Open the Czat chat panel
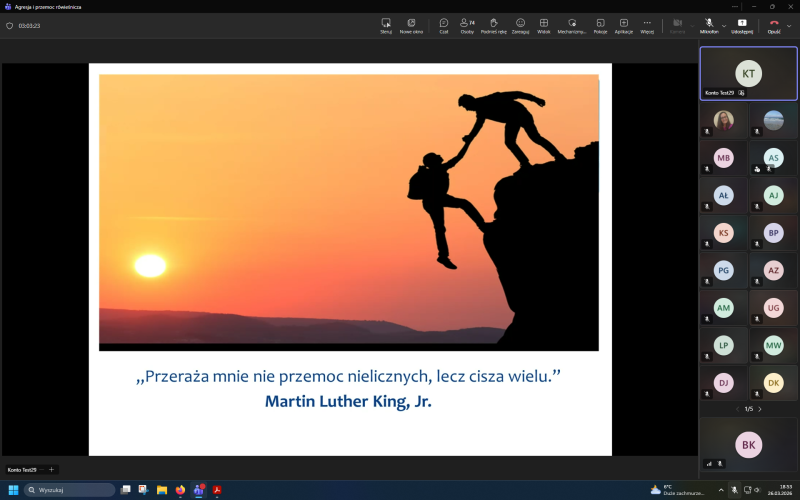This screenshot has height=500, width=800. [x=443, y=25]
